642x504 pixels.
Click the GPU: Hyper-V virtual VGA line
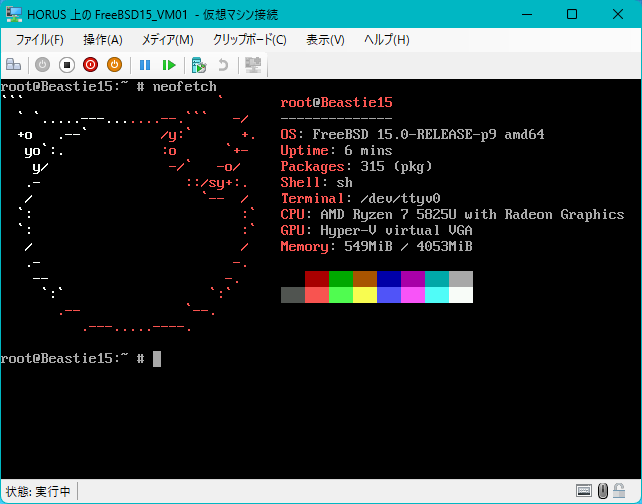click(376, 231)
